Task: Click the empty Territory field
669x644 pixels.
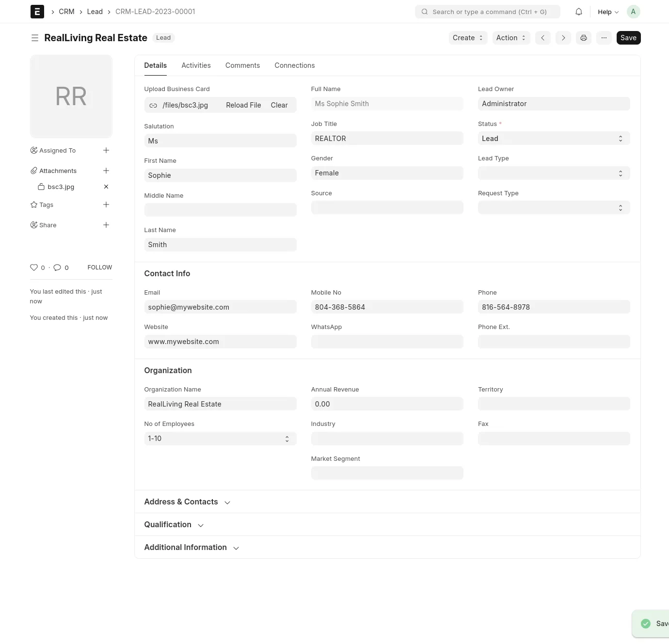Action: coord(554,404)
